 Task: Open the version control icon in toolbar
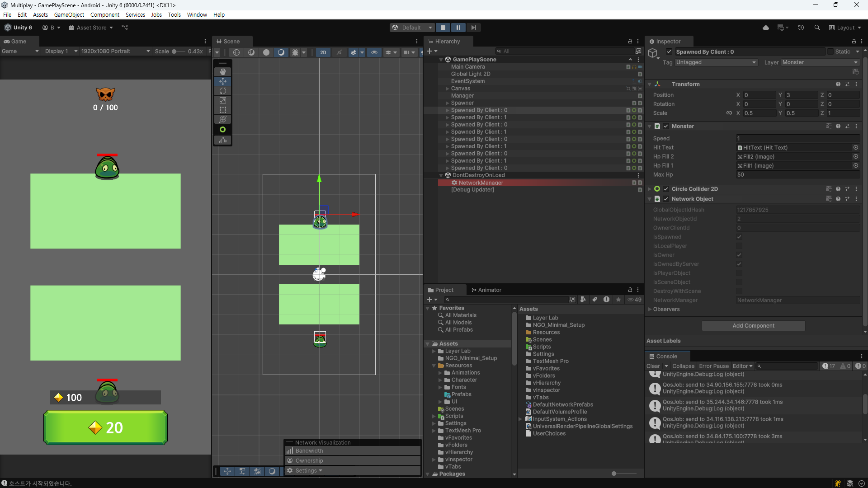[x=125, y=28]
